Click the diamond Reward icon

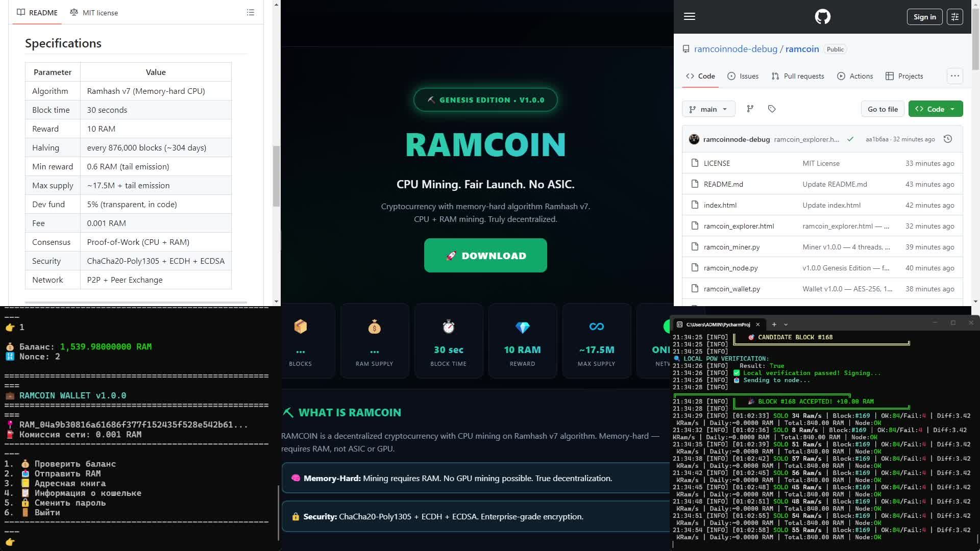[523, 327]
